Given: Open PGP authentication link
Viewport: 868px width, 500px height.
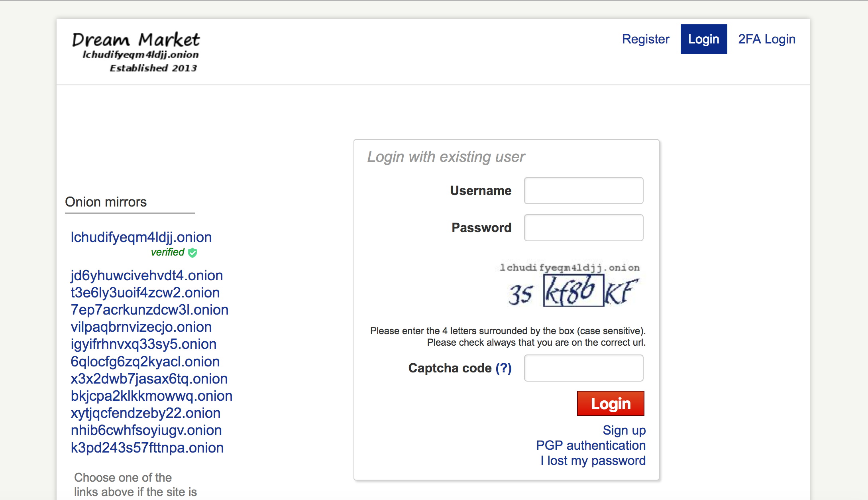Looking at the screenshot, I should tap(591, 445).
